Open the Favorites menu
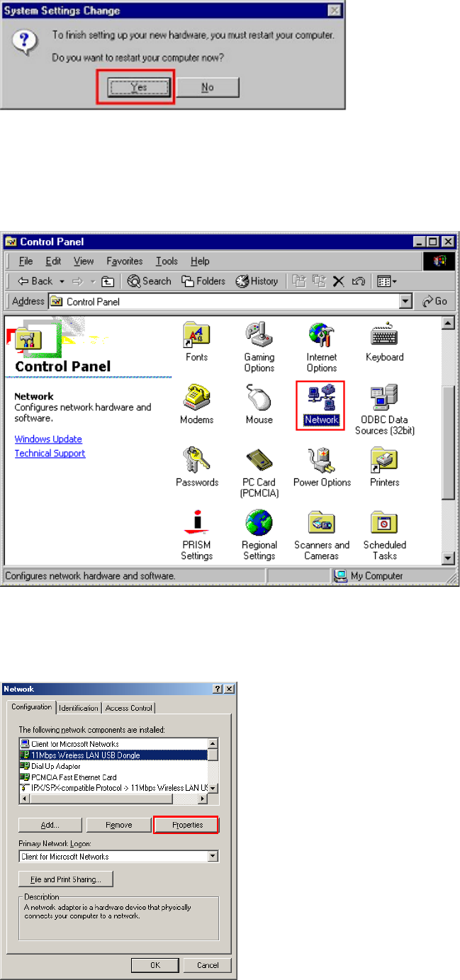The height and width of the screenshot is (980, 460). click(125, 261)
